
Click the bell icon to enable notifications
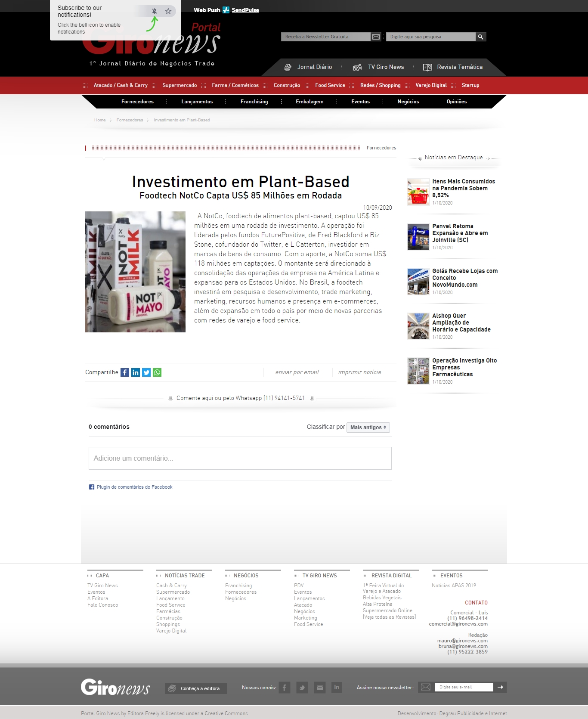coord(154,11)
